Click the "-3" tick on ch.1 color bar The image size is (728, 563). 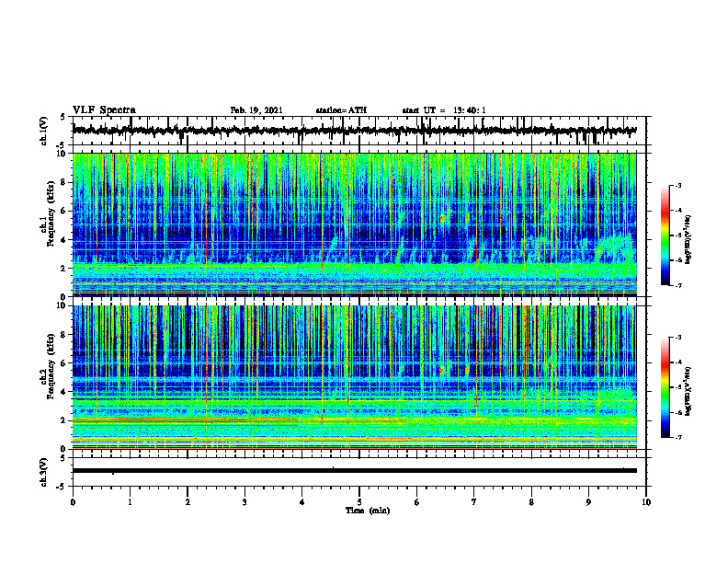(x=678, y=185)
